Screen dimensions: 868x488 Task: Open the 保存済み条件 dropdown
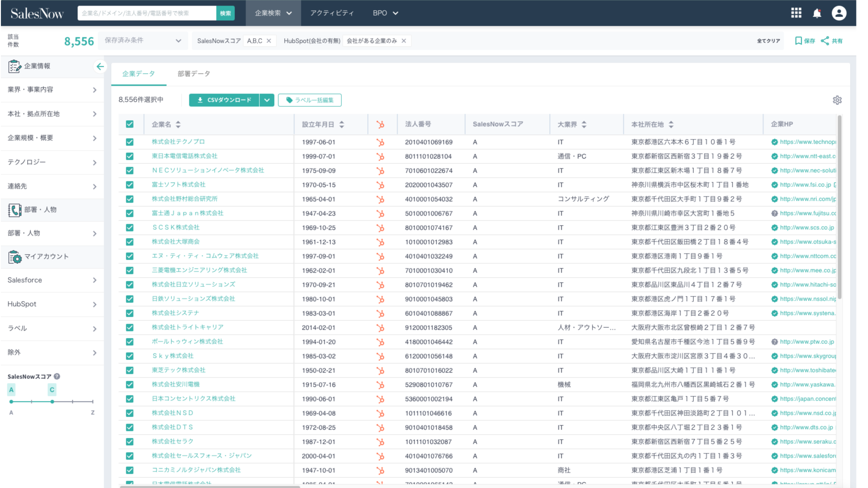(142, 41)
